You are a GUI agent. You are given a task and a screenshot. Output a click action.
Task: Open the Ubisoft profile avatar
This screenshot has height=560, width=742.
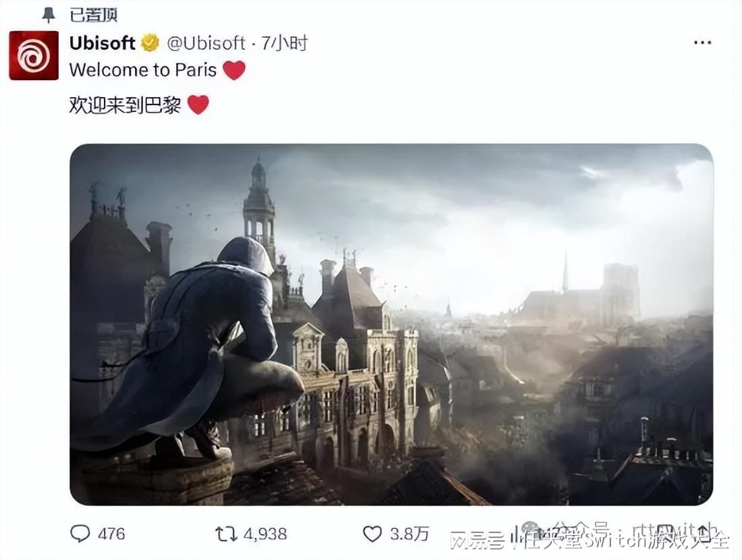pos(34,55)
